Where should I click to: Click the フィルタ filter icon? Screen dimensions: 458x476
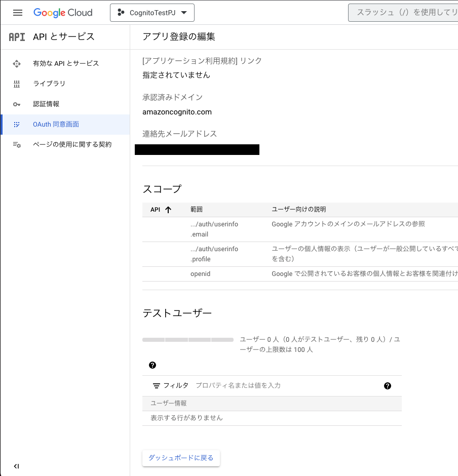(x=157, y=385)
